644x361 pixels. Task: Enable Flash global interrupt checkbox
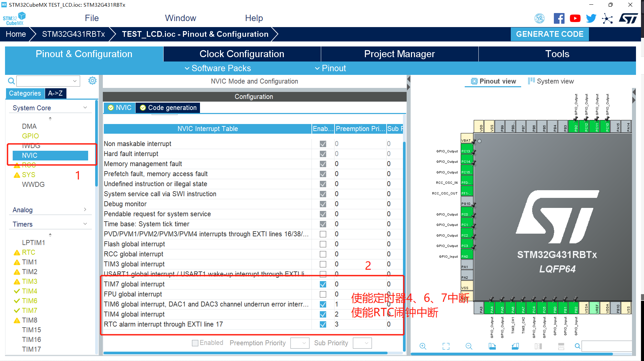(323, 244)
